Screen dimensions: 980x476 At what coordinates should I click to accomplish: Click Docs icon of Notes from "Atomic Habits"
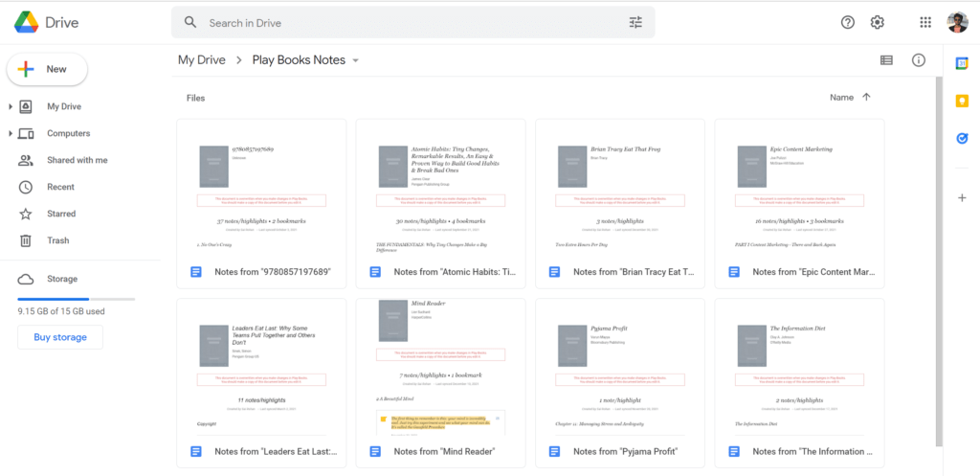(375, 272)
